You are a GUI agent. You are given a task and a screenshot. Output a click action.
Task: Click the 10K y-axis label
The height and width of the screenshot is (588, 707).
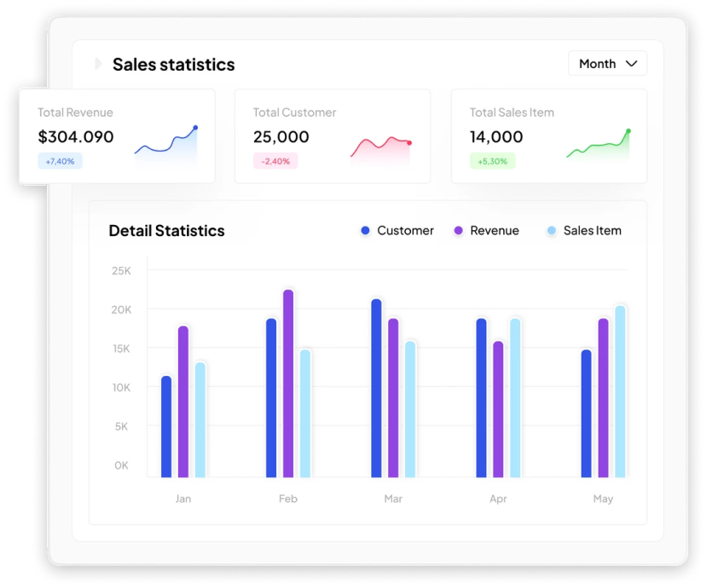pyautogui.click(x=121, y=388)
